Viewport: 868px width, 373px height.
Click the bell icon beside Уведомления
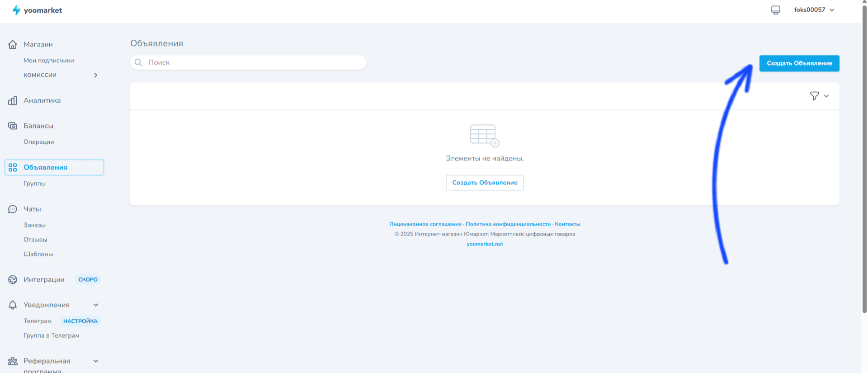[x=13, y=305]
